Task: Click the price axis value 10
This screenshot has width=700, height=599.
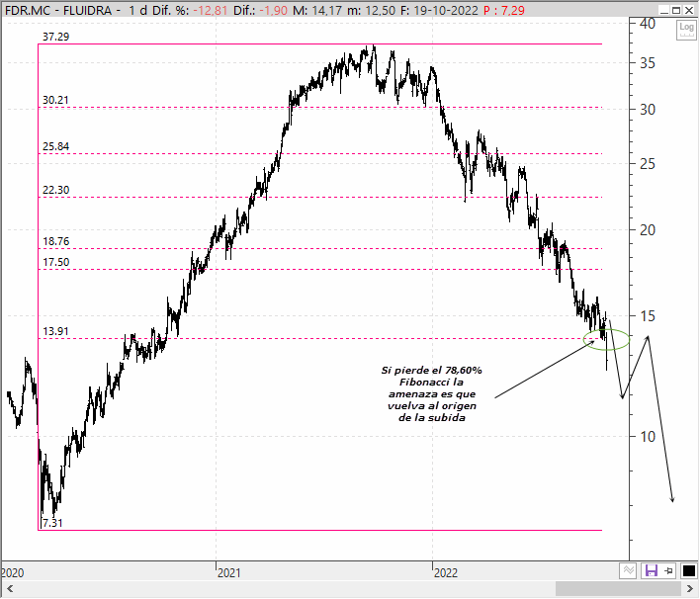Action: tap(648, 437)
